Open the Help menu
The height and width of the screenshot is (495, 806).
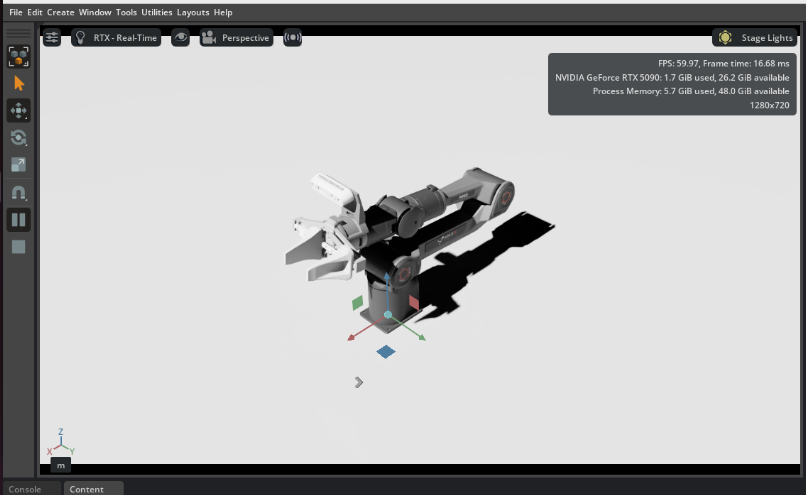click(x=223, y=12)
